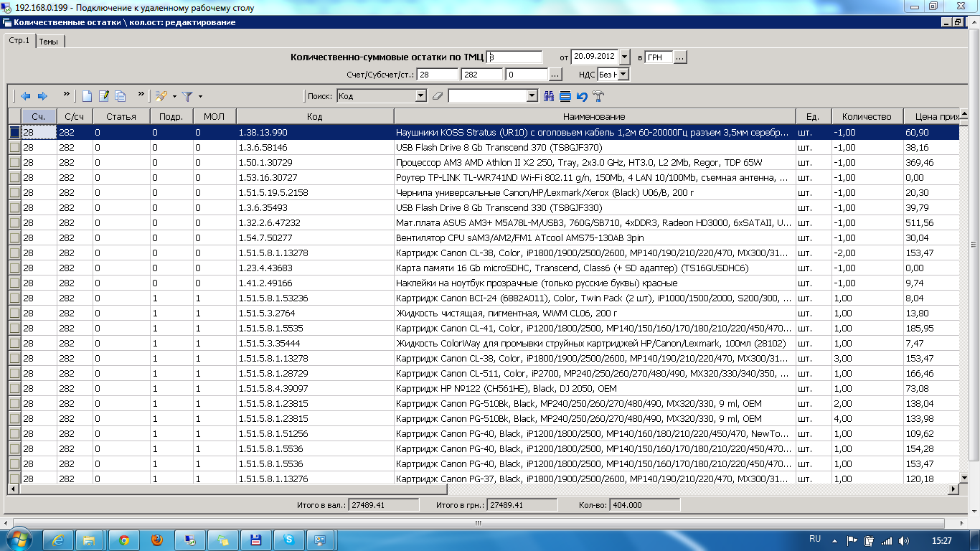Tick the checkbox of the Чернила универсальные row
980x551 pixels.
tap(14, 192)
